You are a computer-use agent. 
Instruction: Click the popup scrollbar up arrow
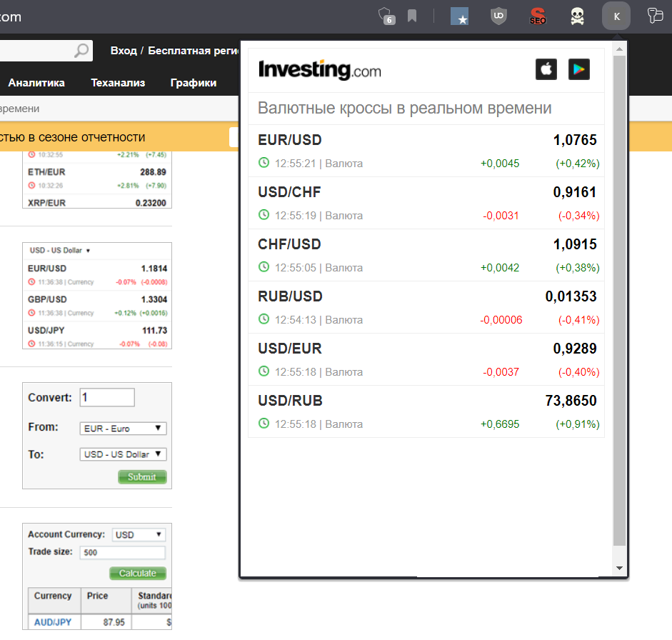619,49
